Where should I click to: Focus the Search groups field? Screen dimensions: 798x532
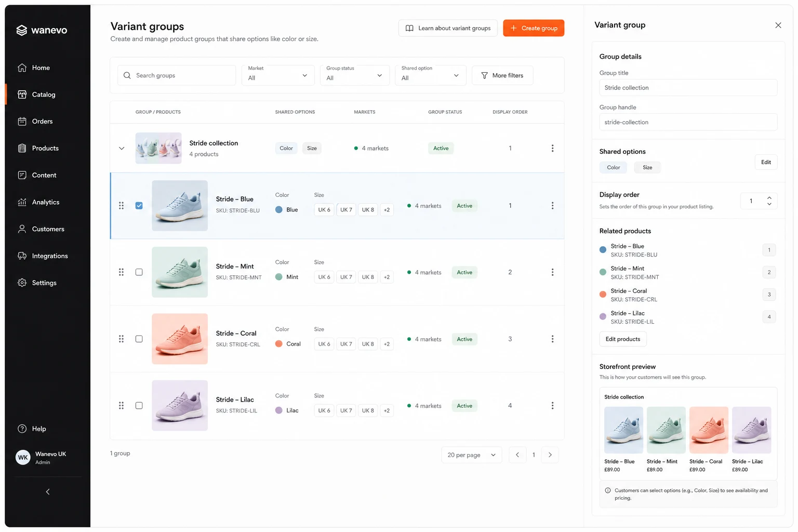[177, 75]
